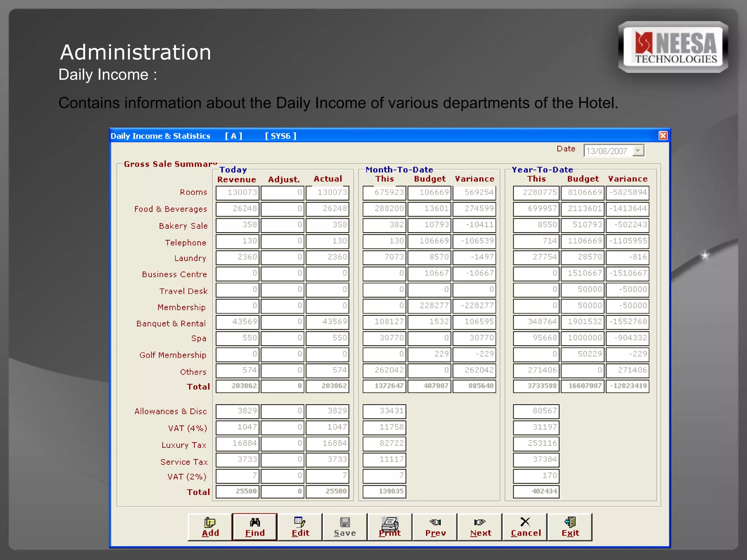Click Year-To-Date taxes total 402434
This screenshot has width=747, height=560.
coord(536,491)
